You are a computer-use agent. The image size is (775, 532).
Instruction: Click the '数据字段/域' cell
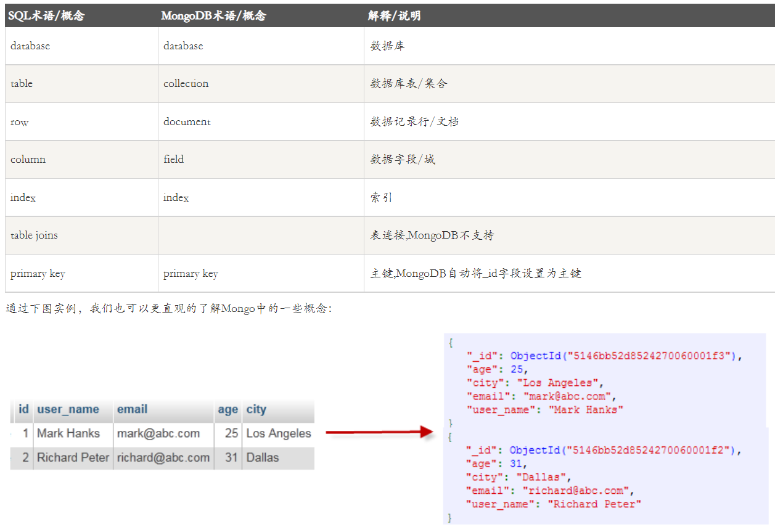tap(570, 159)
